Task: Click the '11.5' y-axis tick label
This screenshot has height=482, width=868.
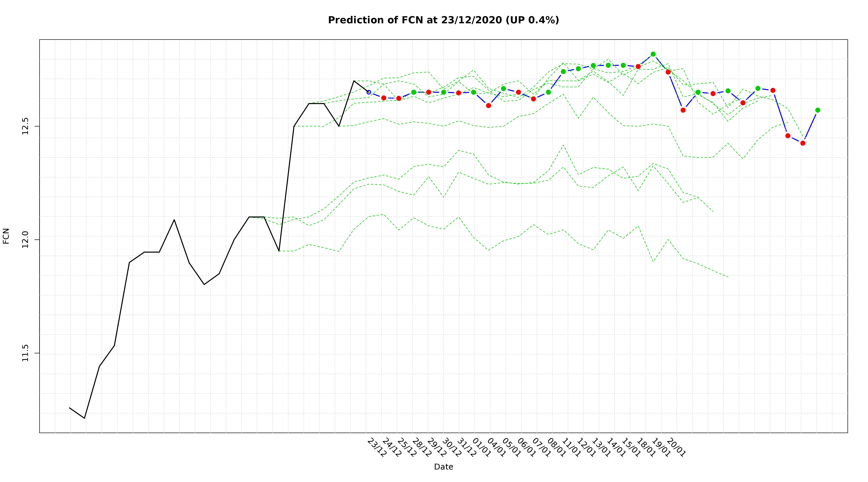Action: pyautogui.click(x=26, y=353)
